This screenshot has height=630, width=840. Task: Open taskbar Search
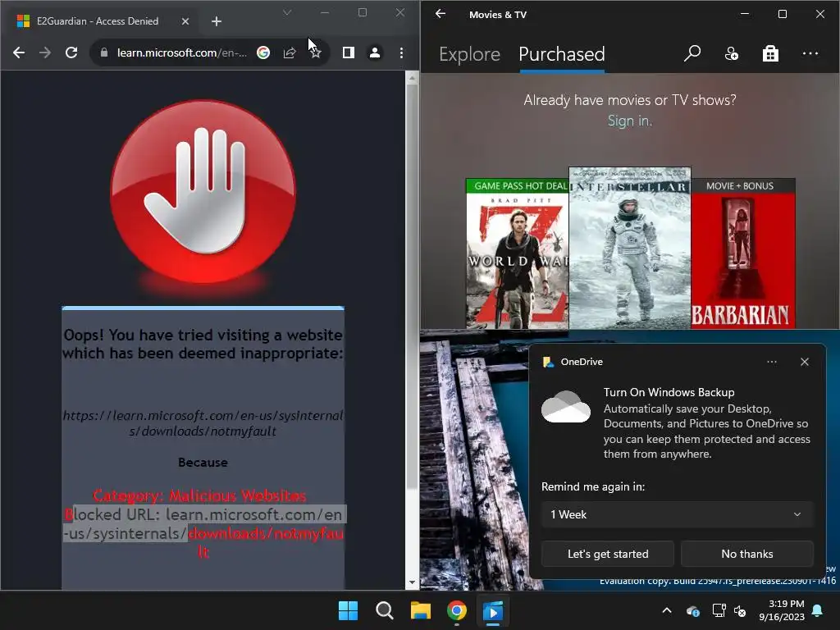point(384,610)
